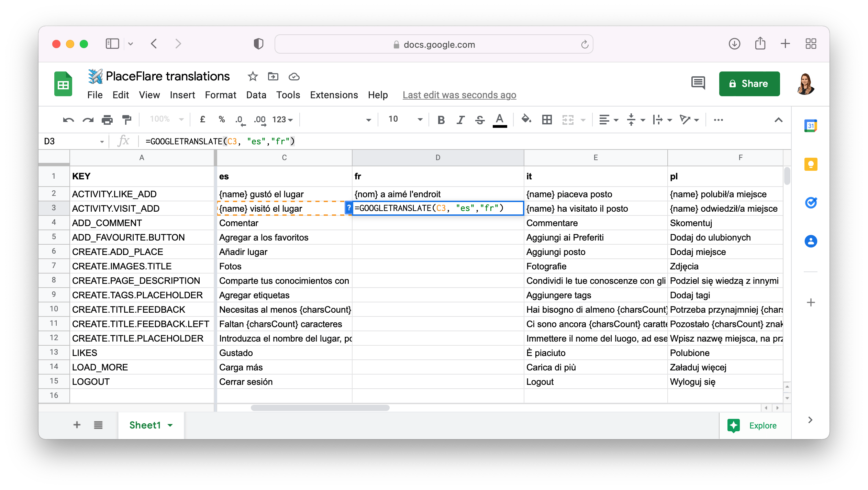Open the Format menu

click(x=221, y=95)
